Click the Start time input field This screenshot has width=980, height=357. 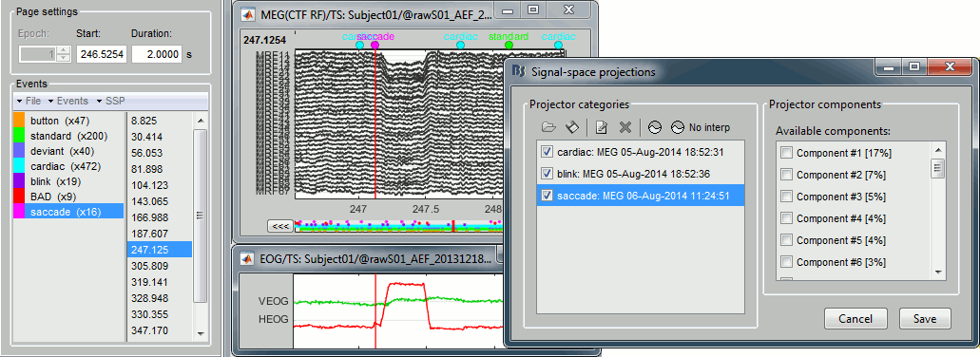click(102, 54)
